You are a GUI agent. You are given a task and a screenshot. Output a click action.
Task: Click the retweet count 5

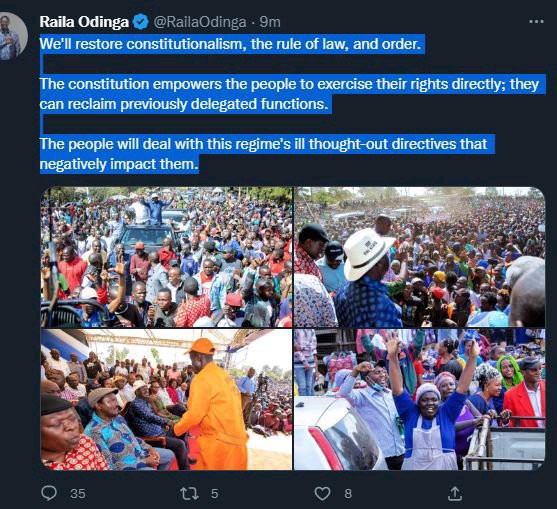pyautogui.click(x=214, y=494)
